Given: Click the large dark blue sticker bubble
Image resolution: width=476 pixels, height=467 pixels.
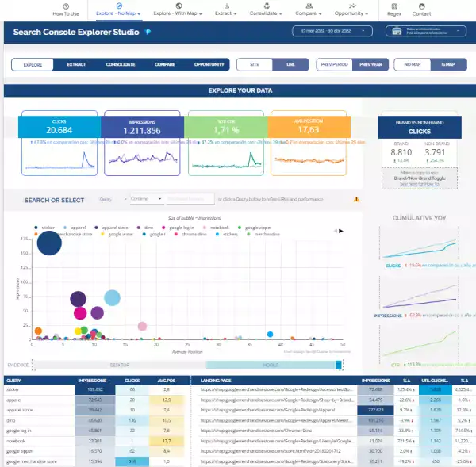Looking at the screenshot, I should click(49, 243).
